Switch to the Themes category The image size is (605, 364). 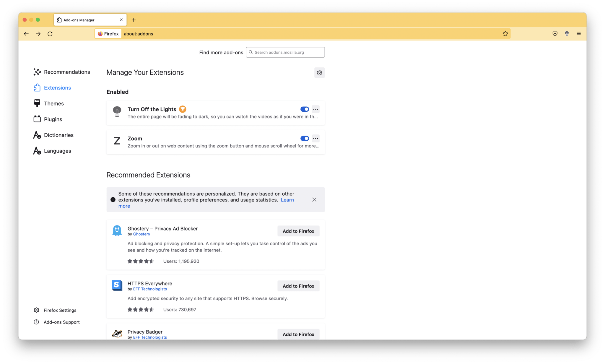(x=54, y=103)
